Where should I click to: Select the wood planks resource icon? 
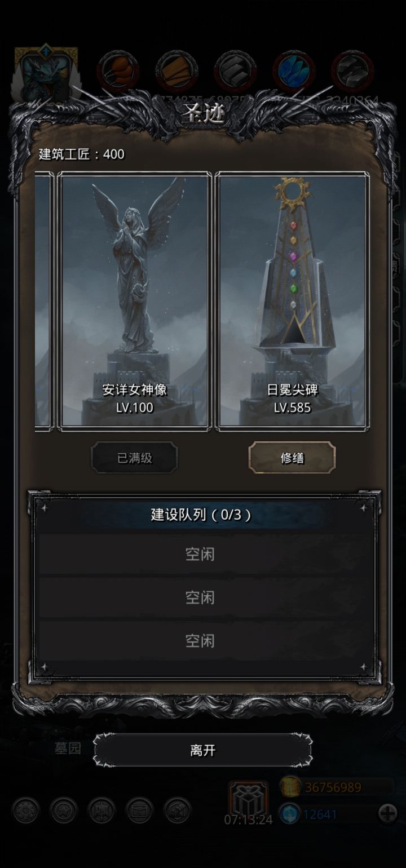pos(176,71)
